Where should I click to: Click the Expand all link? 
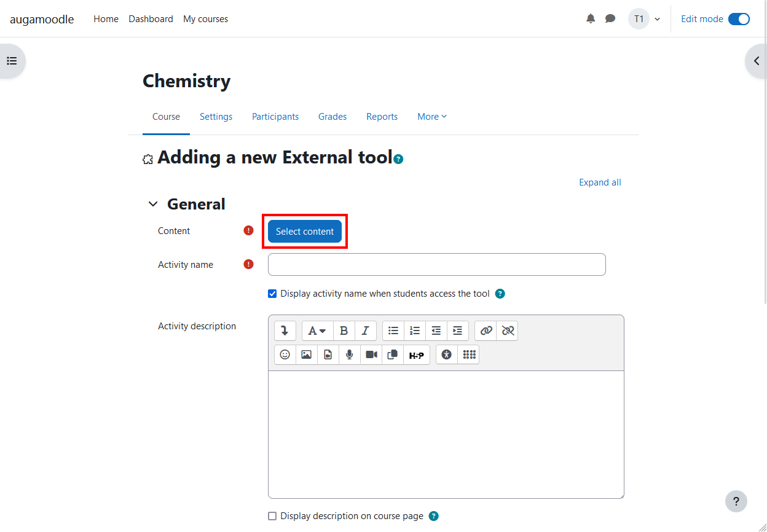[x=600, y=182]
